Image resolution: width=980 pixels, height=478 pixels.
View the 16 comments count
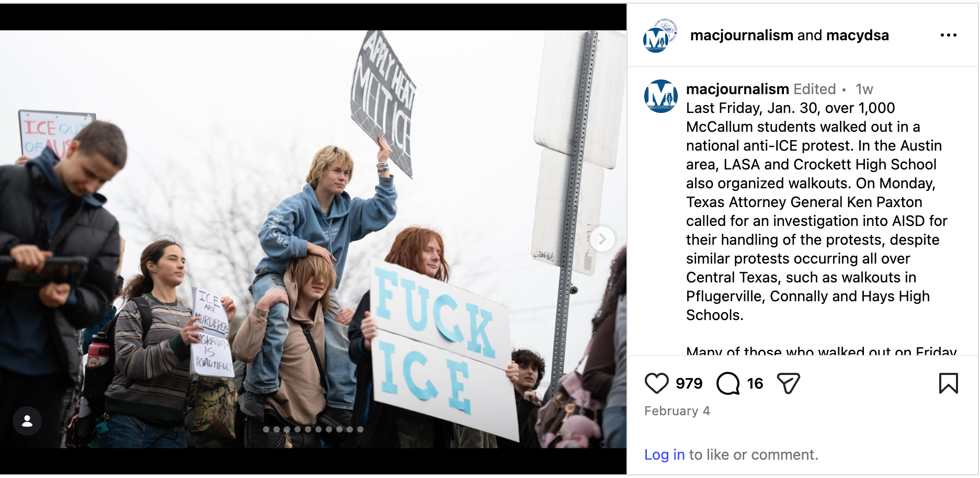click(755, 383)
